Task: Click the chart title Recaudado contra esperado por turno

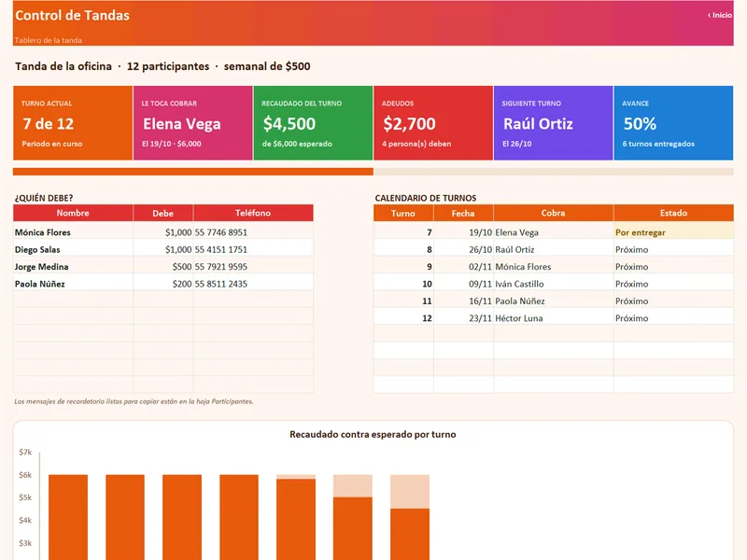Action: pos(373,434)
